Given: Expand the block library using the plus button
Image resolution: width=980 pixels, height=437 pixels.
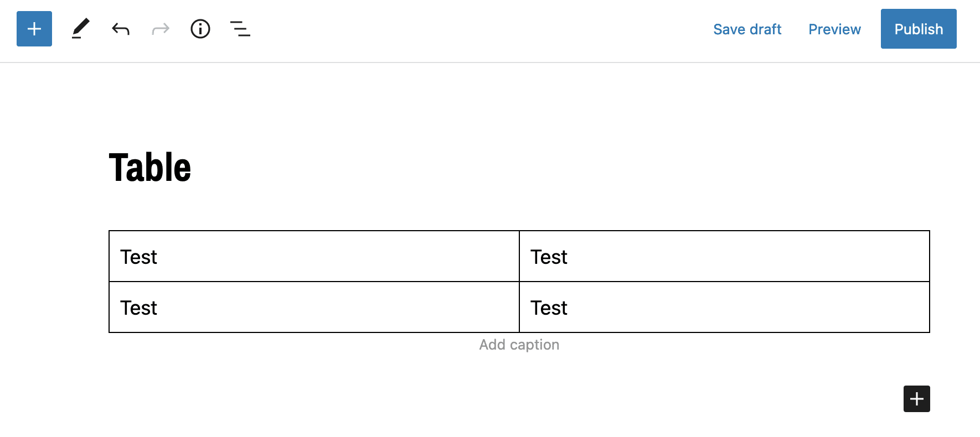Looking at the screenshot, I should (34, 29).
